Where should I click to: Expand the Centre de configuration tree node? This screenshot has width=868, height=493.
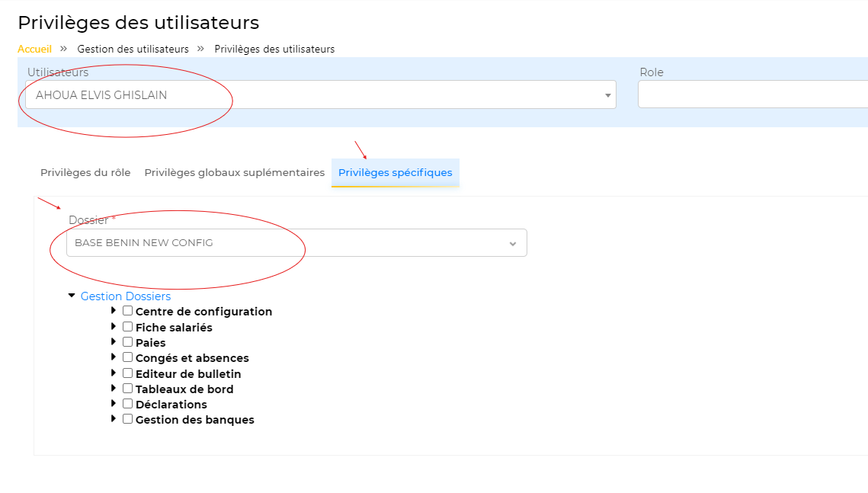coord(114,311)
